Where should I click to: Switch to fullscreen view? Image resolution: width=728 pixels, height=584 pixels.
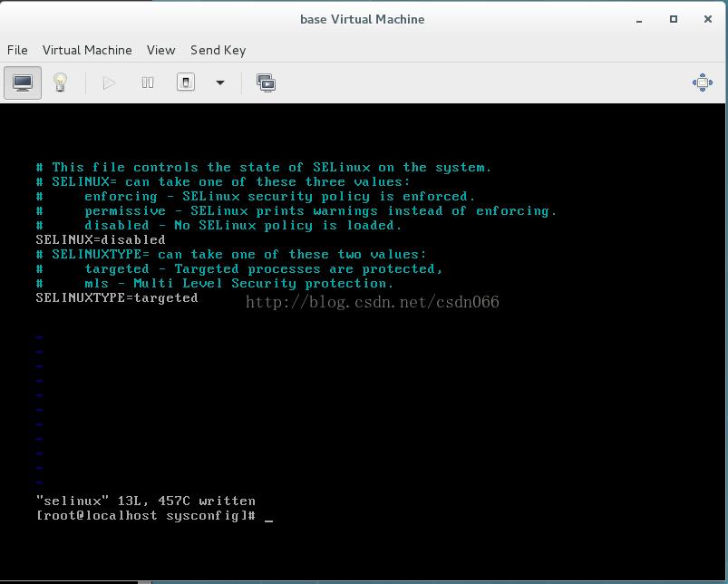703,83
